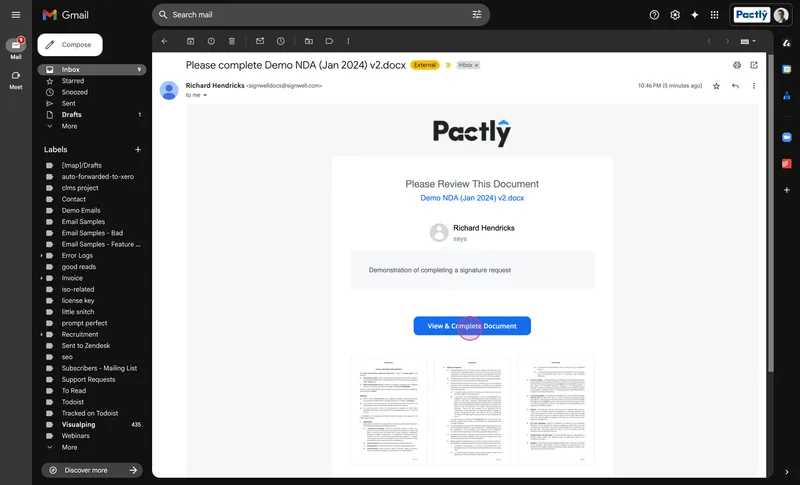The image size is (800, 485).
Task: Open the Inbox folder
Action: [x=92, y=69]
